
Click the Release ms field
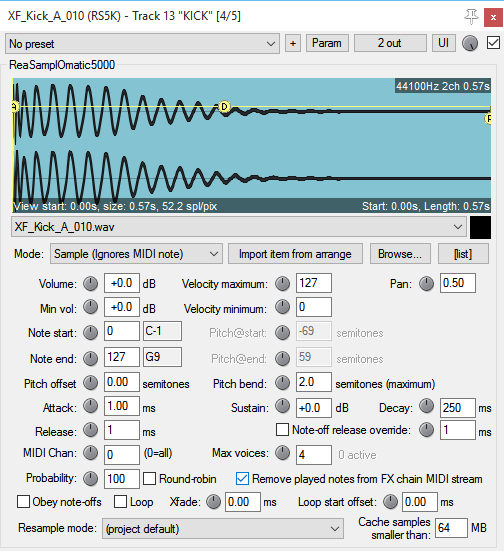[122, 430]
